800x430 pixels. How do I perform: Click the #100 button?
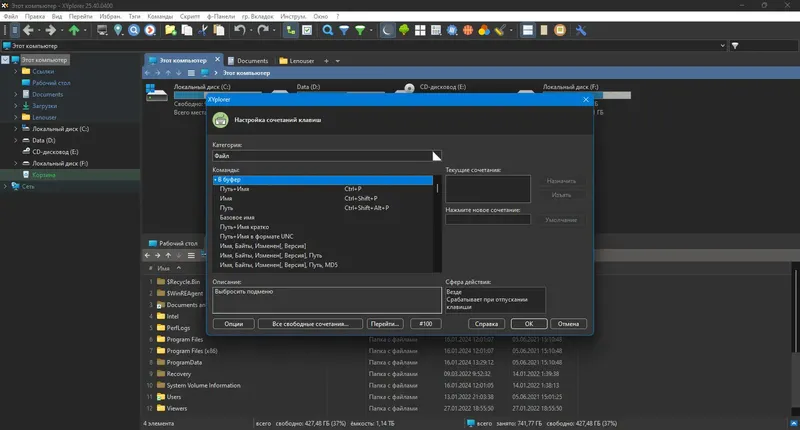click(x=426, y=324)
